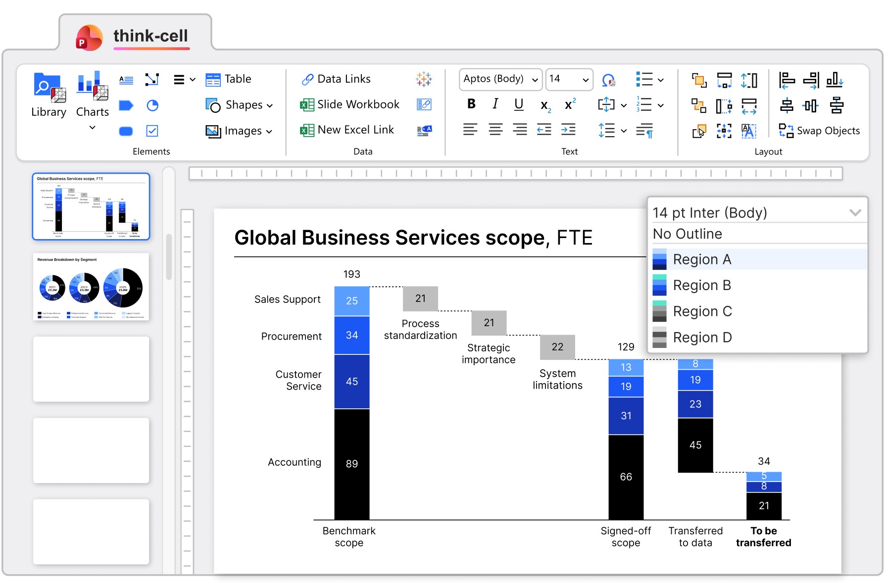885x588 pixels.
Task: Click the Slide Workbook Excel icon
Action: [307, 104]
